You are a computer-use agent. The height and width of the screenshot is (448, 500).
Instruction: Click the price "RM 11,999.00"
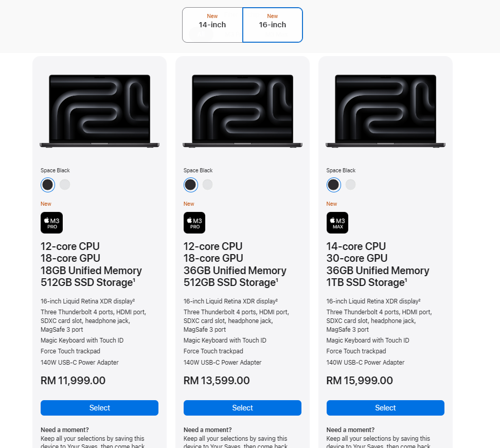pos(73,381)
